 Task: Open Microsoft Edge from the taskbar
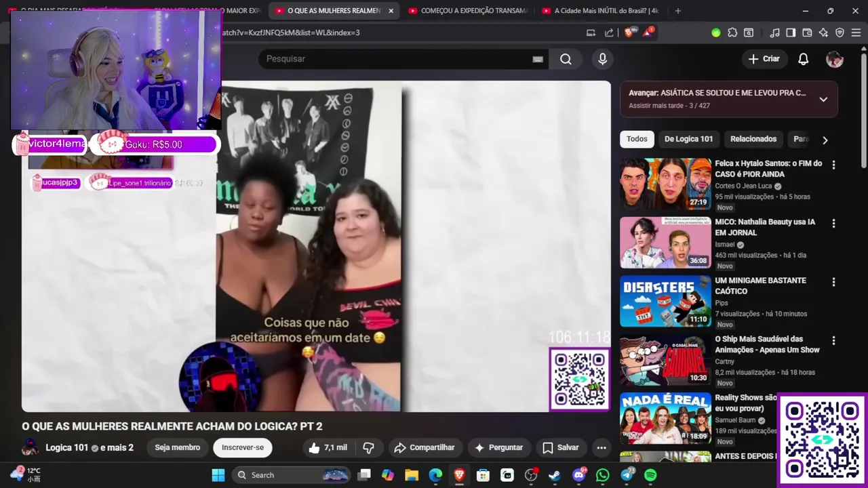coord(435,475)
